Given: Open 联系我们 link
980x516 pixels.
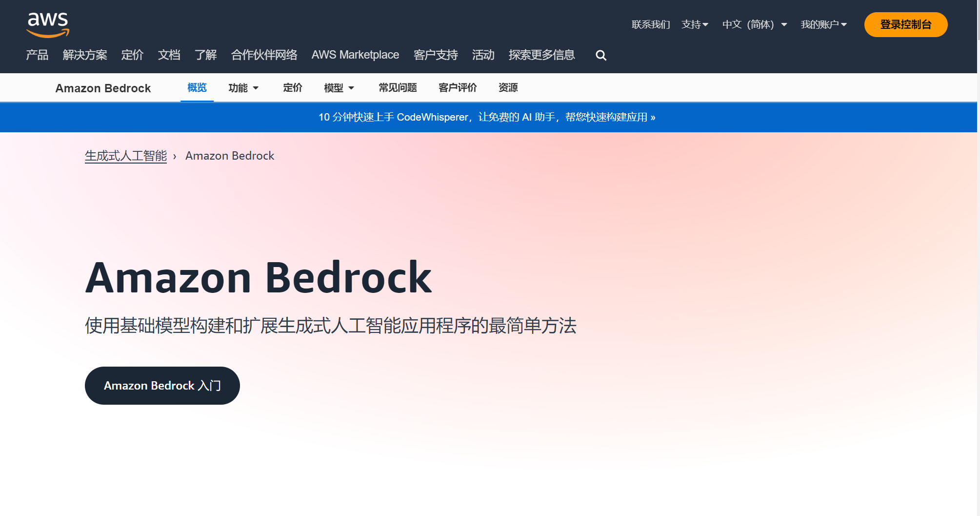Looking at the screenshot, I should [651, 24].
